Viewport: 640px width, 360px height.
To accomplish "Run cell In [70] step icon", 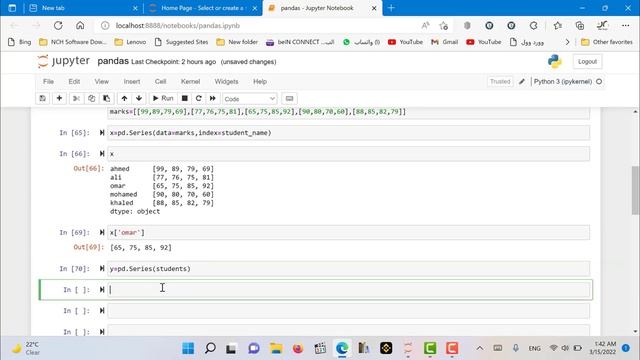I will tap(102, 269).
